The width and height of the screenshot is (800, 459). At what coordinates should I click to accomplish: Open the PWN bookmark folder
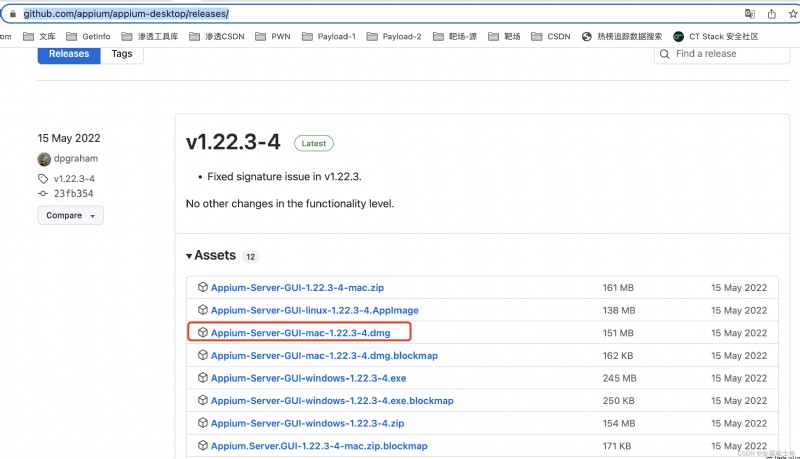[273, 36]
